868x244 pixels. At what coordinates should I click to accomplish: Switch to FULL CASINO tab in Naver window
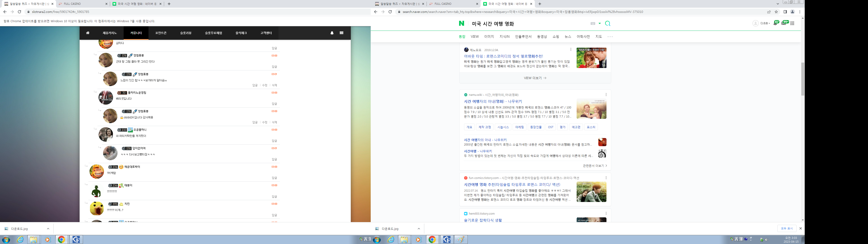tap(453, 4)
